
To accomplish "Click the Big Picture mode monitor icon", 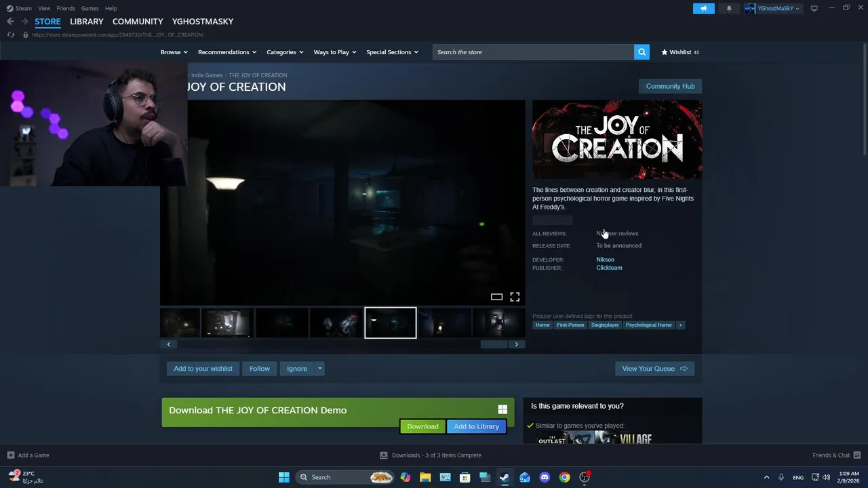I will [814, 8].
